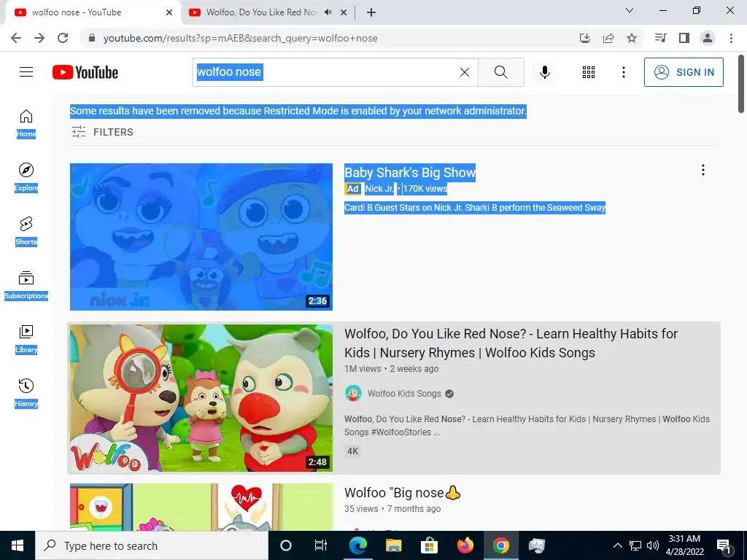747x560 pixels.
Task: View site information via the padlock
Action: 92,38
